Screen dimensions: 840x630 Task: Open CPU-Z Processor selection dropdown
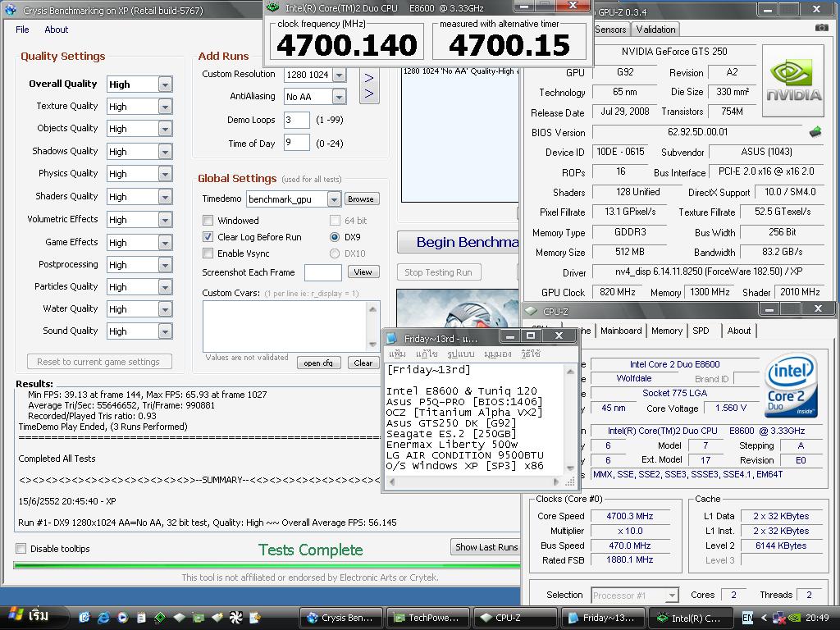coord(672,596)
